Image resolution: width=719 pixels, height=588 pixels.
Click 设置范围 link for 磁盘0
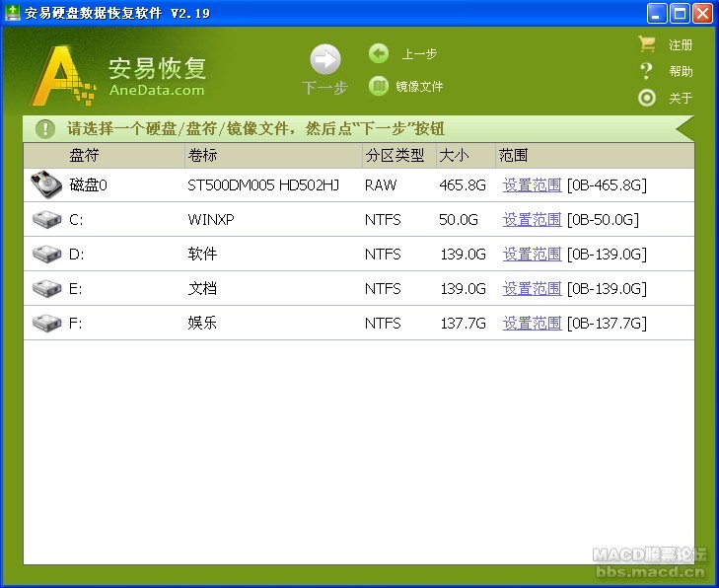[532, 185]
